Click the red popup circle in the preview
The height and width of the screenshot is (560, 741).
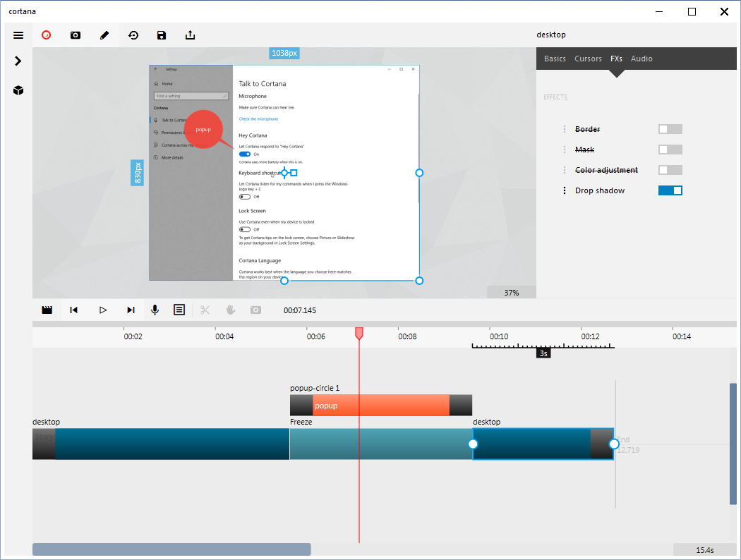[x=203, y=129]
